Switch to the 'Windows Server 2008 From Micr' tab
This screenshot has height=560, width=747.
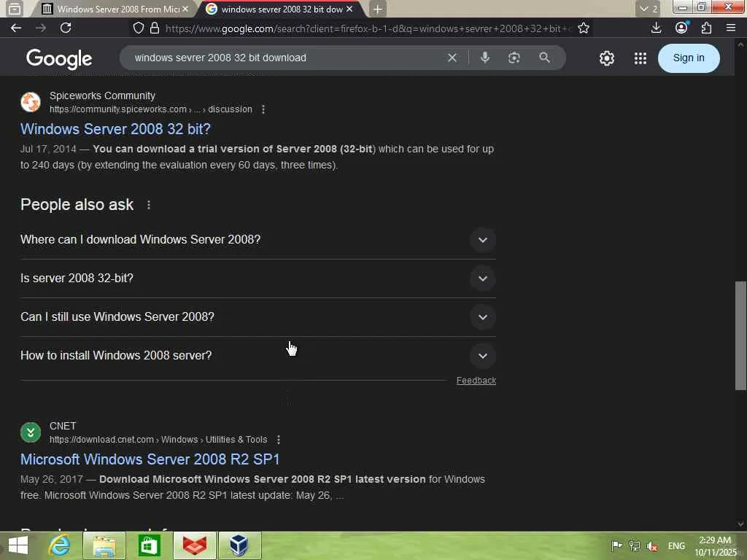113,9
